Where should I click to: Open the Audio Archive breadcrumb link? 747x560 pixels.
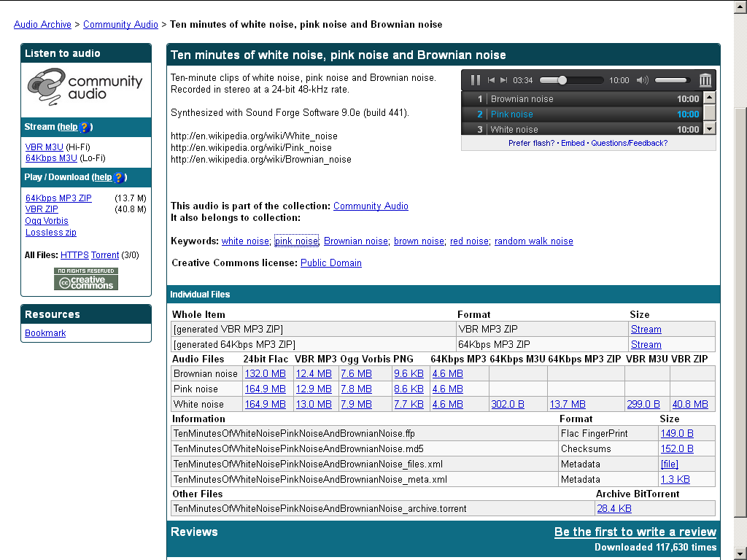click(42, 24)
